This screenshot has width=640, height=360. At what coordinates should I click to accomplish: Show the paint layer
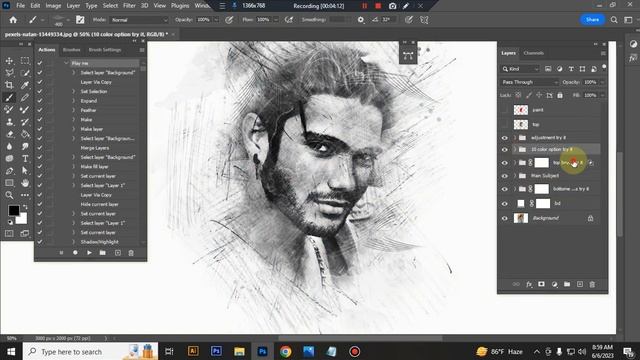pyautogui.click(x=504, y=110)
